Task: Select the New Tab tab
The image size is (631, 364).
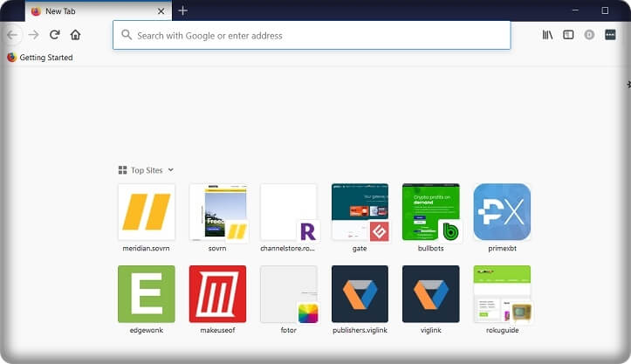Action: (99, 11)
